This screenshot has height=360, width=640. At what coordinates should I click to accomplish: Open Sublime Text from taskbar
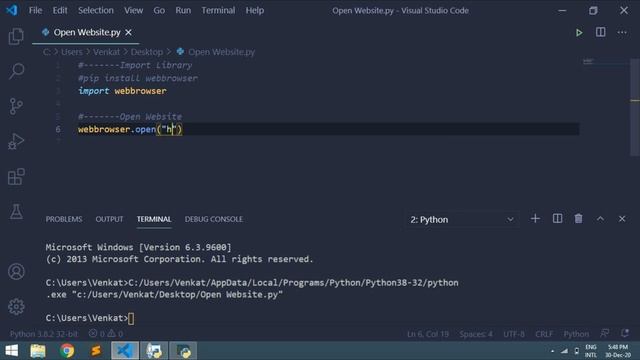coord(96,351)
